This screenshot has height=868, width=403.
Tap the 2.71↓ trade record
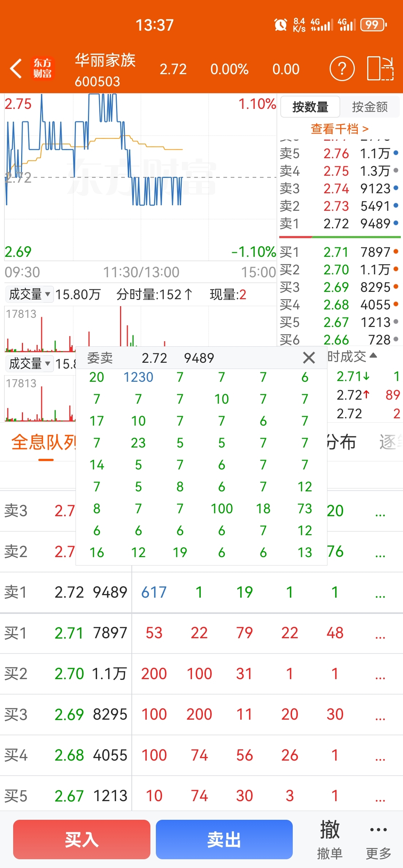[368, 377]
